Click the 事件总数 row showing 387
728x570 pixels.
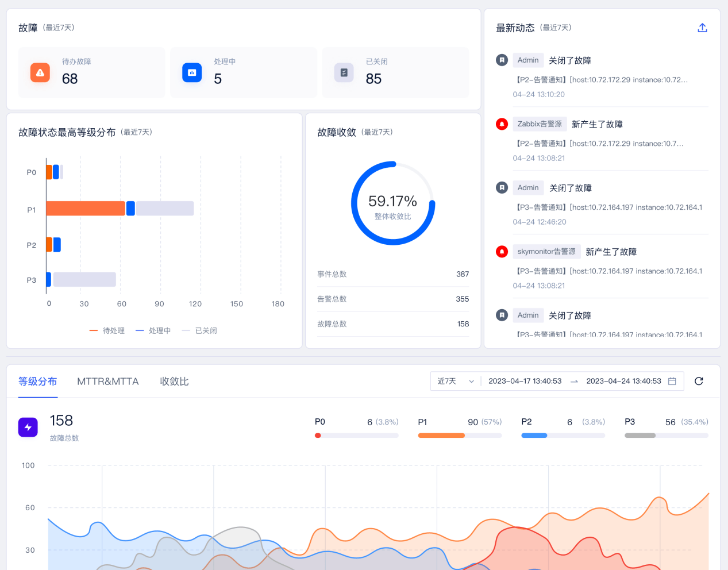pos(393,274)
